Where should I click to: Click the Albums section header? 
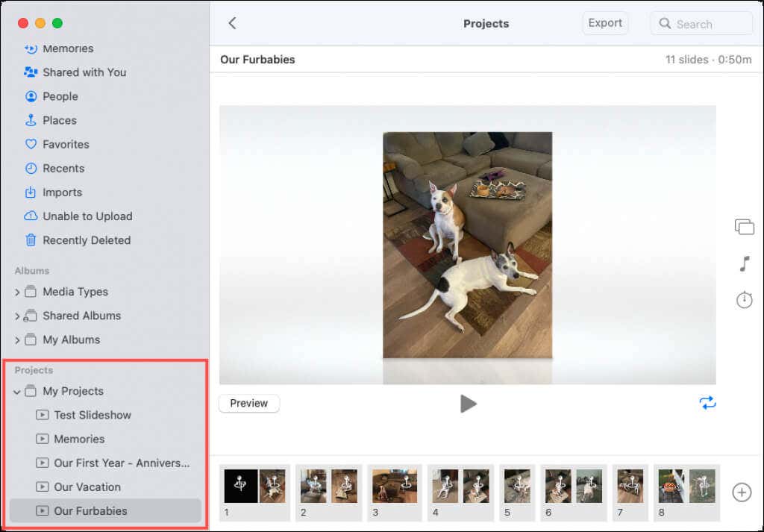coord(32,271)
